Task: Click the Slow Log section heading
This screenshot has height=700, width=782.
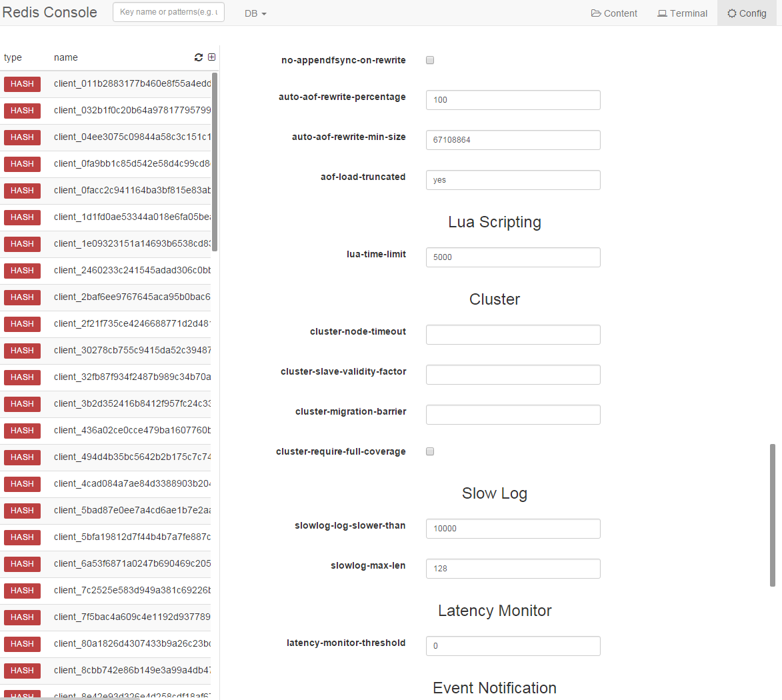Action: click(494, 493)
